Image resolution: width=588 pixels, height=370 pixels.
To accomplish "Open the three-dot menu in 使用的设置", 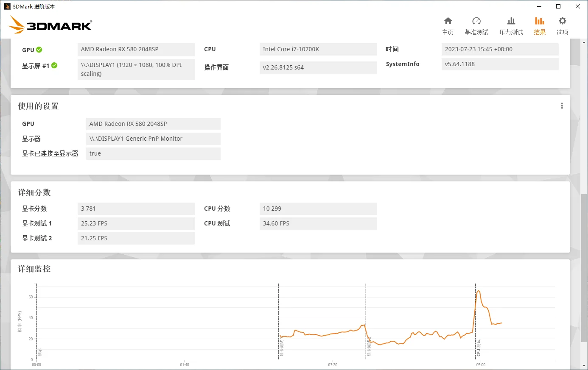I will tap(562, 106).
